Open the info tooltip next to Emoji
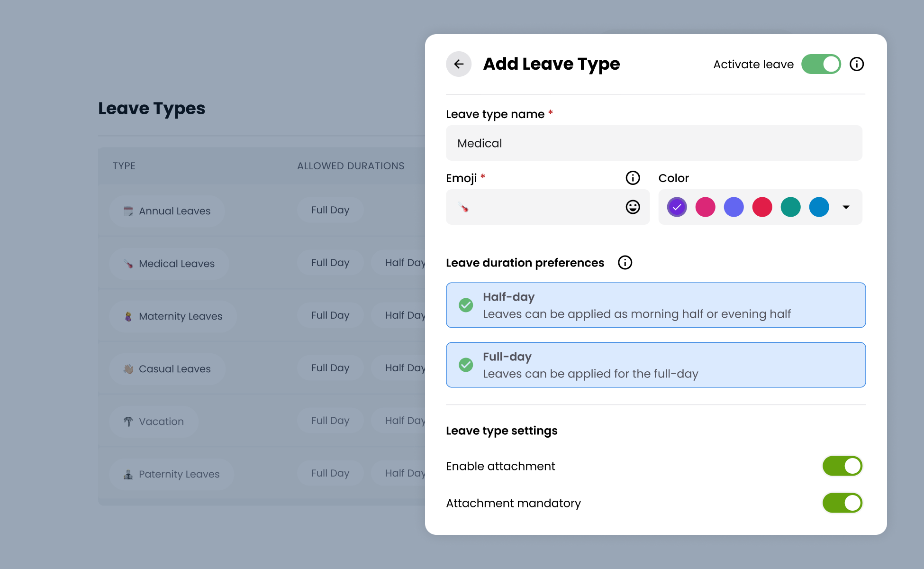The width and height of the screenshot is (924, 569). coord(633,178)
